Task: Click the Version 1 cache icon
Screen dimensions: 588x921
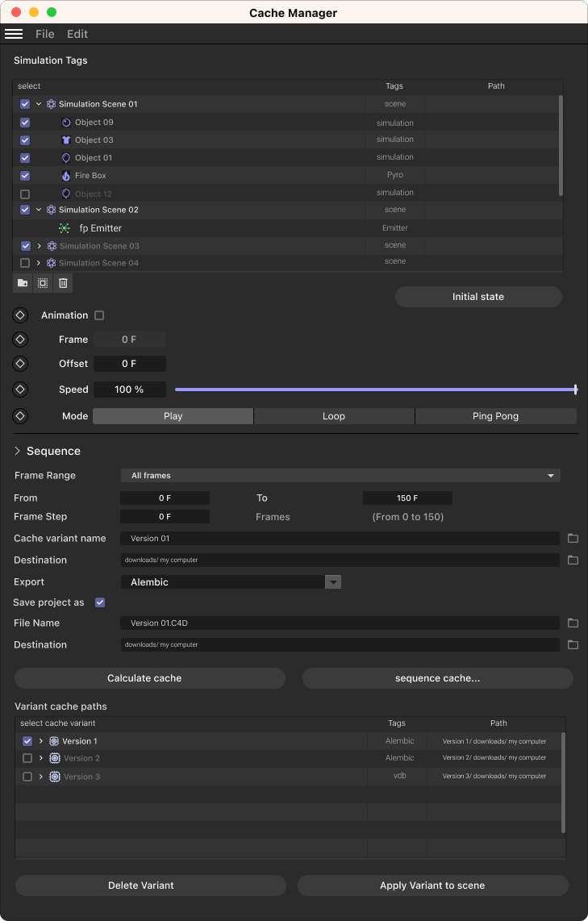Action: click(54, 741)
